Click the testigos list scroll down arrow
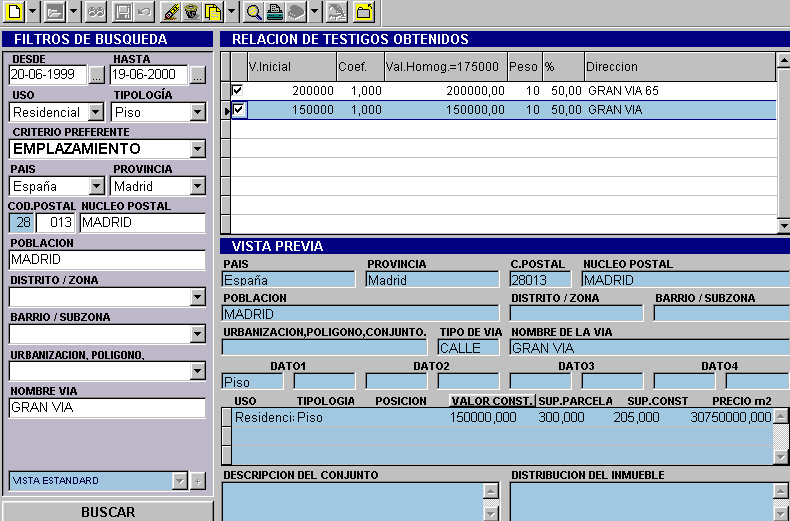790x521 pixels. coord(783,225)
